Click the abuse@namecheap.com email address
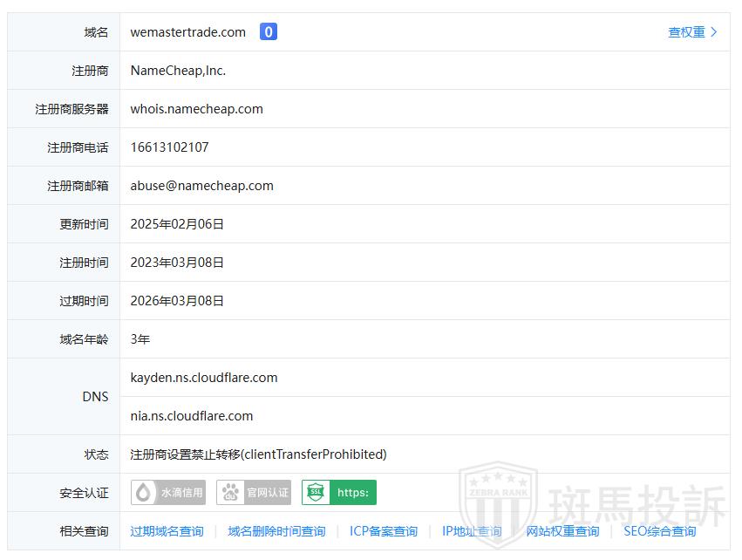The image size is (742, 560). pyautogui.click(x=201, y=186)
